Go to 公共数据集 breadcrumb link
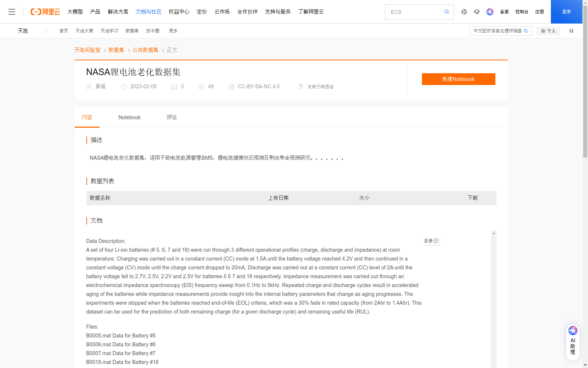588x368 pixels. pos(146,50)
